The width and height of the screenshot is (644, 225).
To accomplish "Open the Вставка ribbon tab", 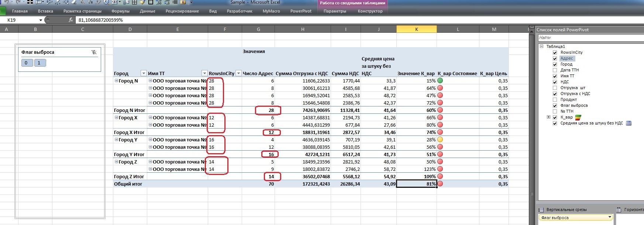I will coord(45,11).
